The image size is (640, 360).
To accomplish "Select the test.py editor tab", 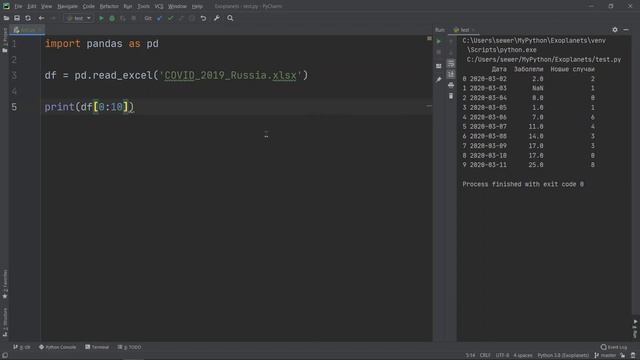I will (x=27, y=30).
